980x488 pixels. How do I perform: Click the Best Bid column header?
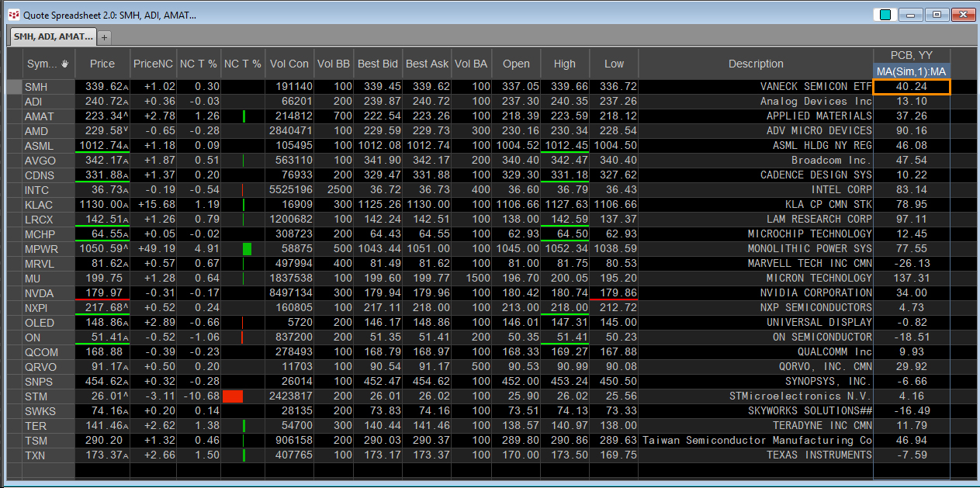coord(378,64)
